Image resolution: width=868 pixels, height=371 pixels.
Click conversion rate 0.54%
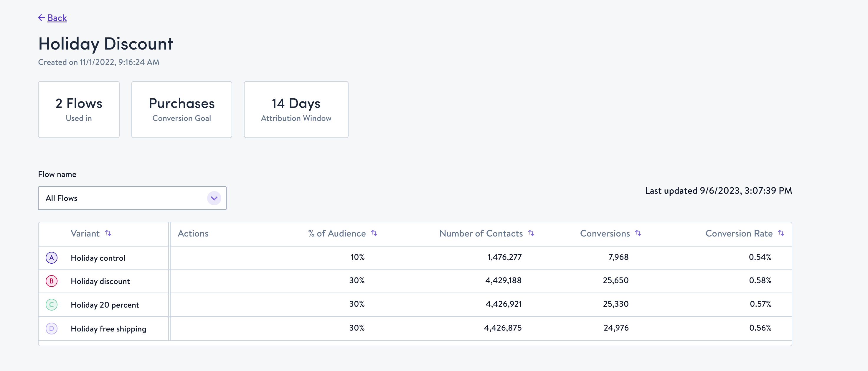click(760, 257)
